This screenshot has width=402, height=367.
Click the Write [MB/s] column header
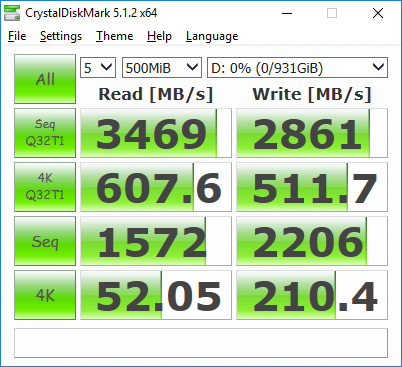[312, 94]
